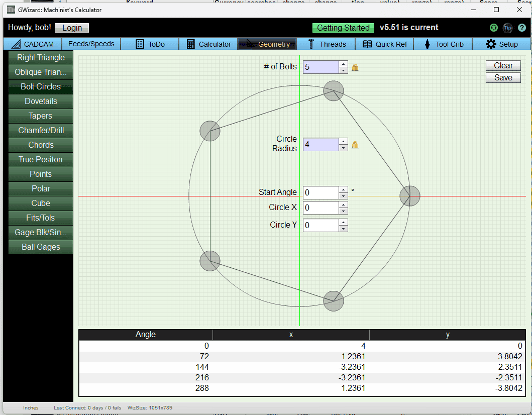Click the down stepper on Circle Radius
This screenshot has width=532, height=415.
click(x=342, y=147)
